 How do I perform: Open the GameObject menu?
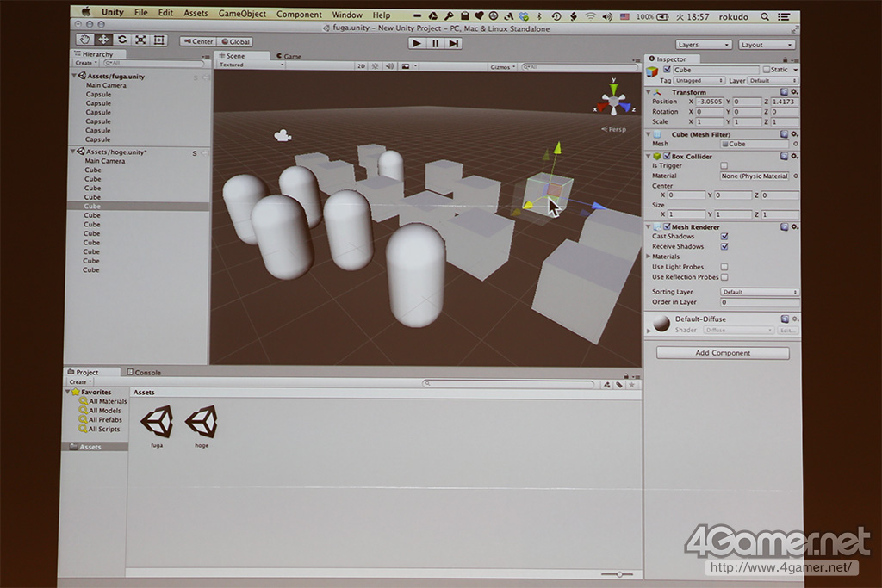(x=242, y=14)
